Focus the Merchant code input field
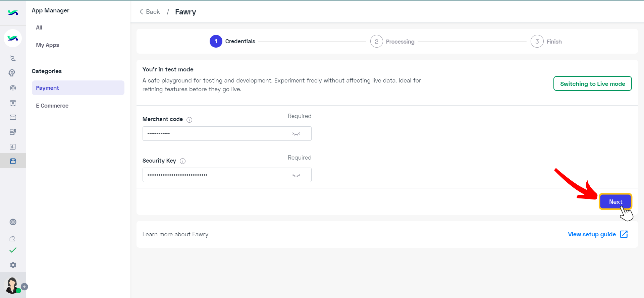 (x=227, y=133)
